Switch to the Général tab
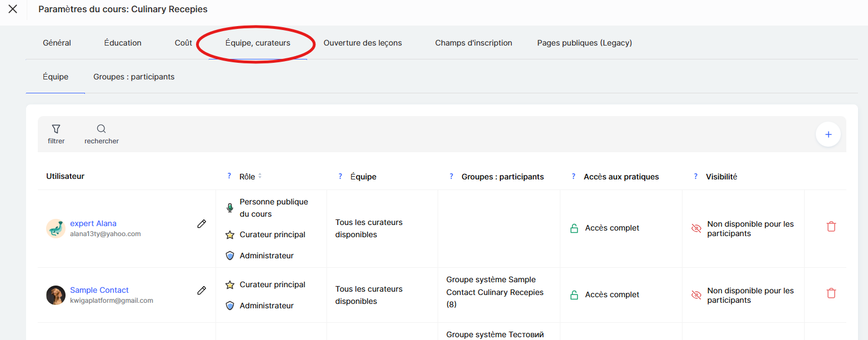This screenshot has width=868, height=340. point(57,43)
